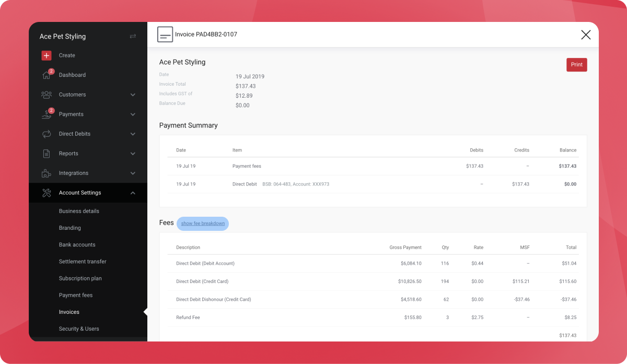Click the Refund Fee row description
627x364 pixels.
pyautogui.click(x=188, y=318)
